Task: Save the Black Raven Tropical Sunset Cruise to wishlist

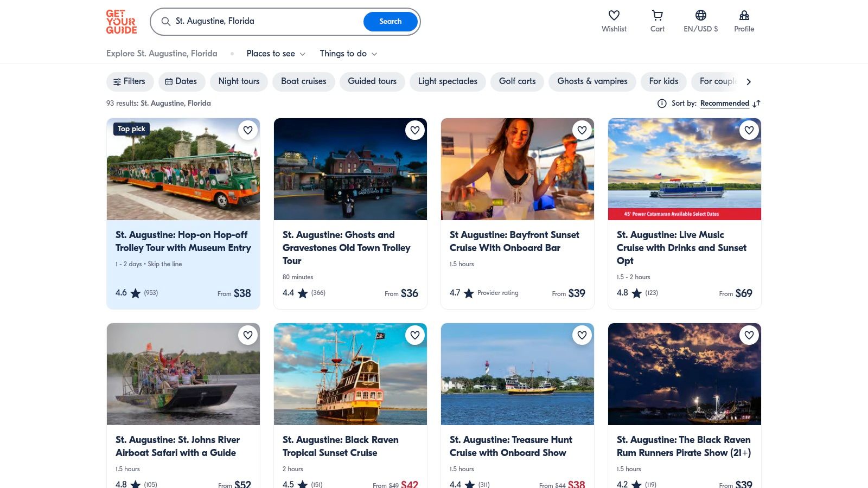Action: 415,335
